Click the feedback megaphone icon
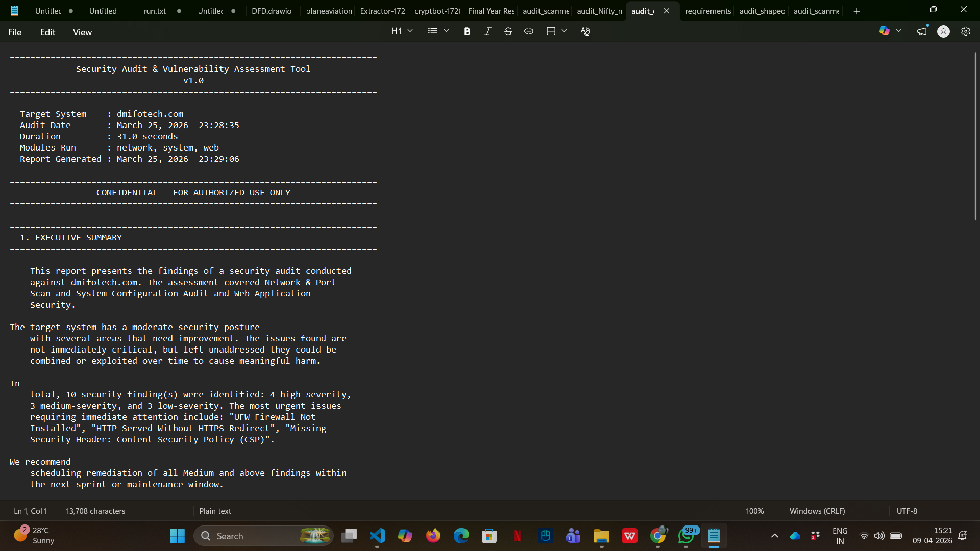Viewport: 980px width, 551px height. point(922,32)
